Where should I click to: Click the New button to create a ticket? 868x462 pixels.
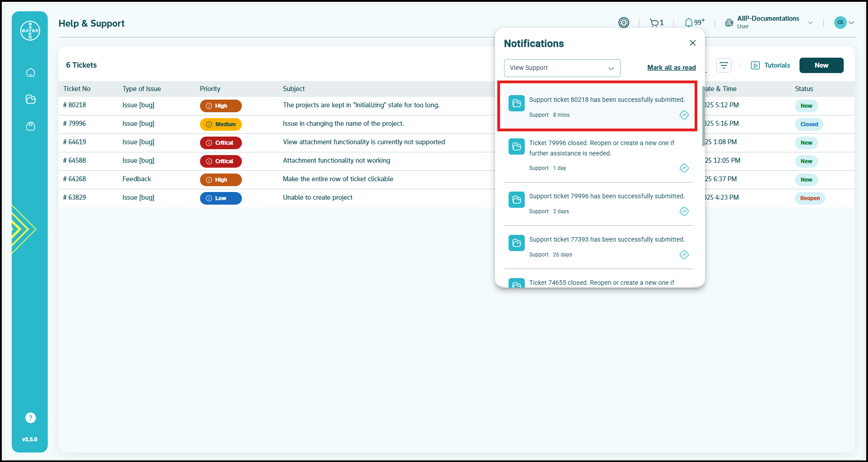821,65
